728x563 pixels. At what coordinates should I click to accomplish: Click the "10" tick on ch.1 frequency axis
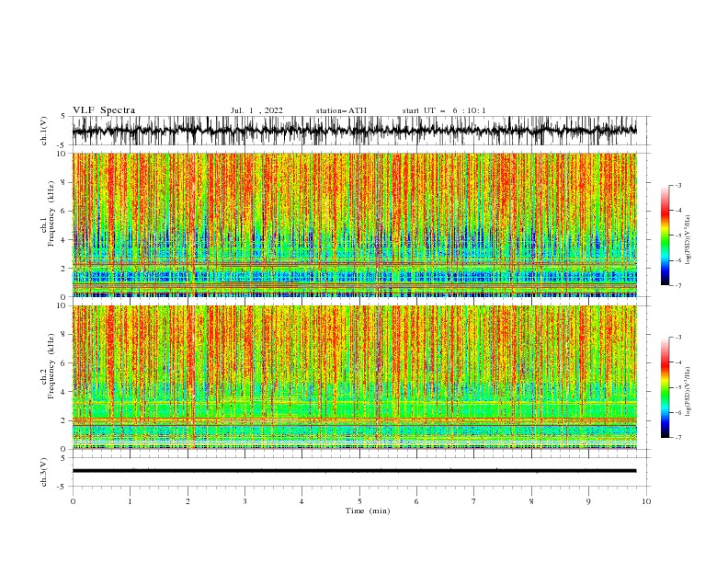[62, 154]
